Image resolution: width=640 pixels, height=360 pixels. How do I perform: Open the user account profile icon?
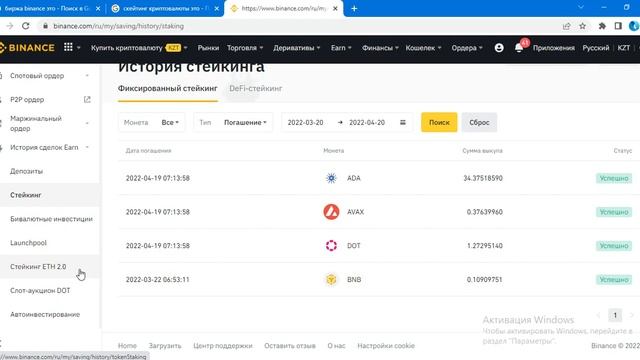[x=499, y=48]
